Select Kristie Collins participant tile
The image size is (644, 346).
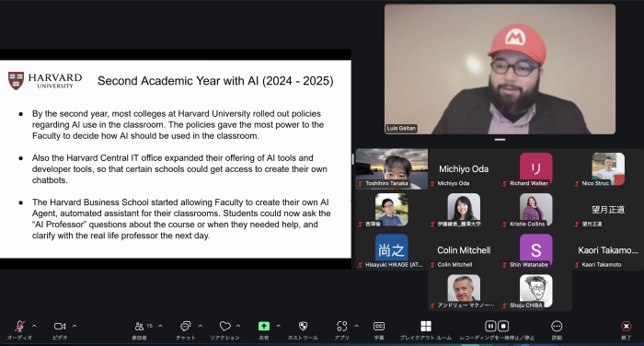click(x=535, y=210)
